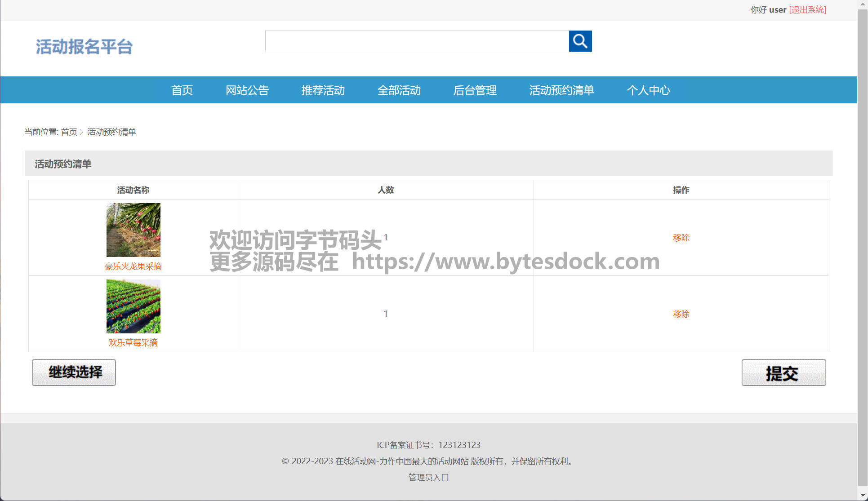Click 退出系统 logout link
This screenshot has width=868, height=501.
tap(807, 9)
